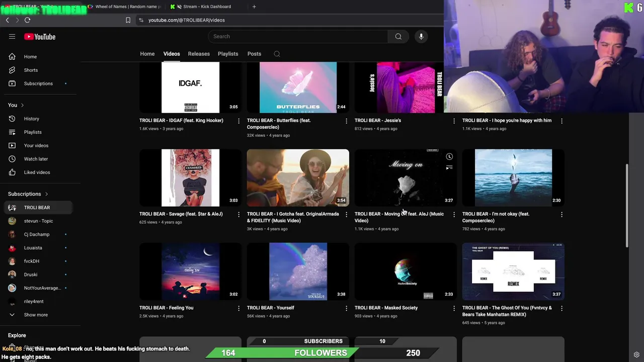Screen dimensions: 644x362
Task: Add Moving on video to Watch later
Action: point(449,157)
